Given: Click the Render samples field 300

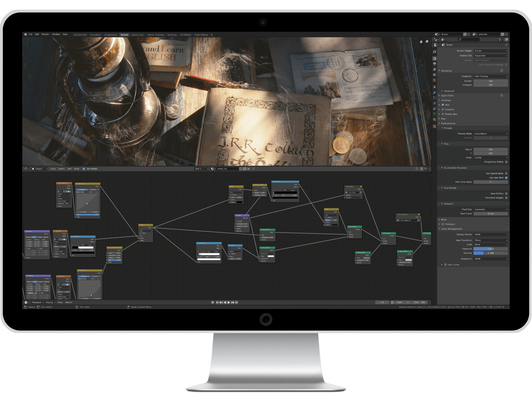Looking at the screenshot, I should [491, 81].
